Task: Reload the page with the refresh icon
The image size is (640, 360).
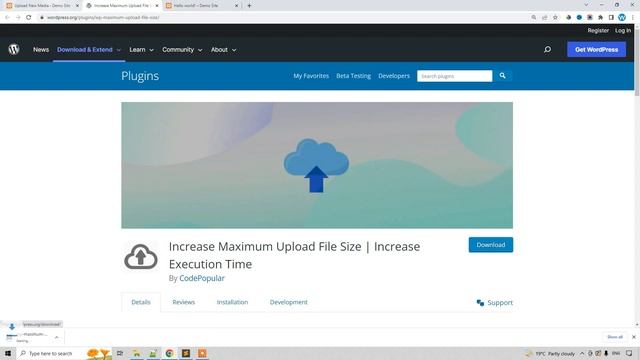Action: [x=29, y=18]
